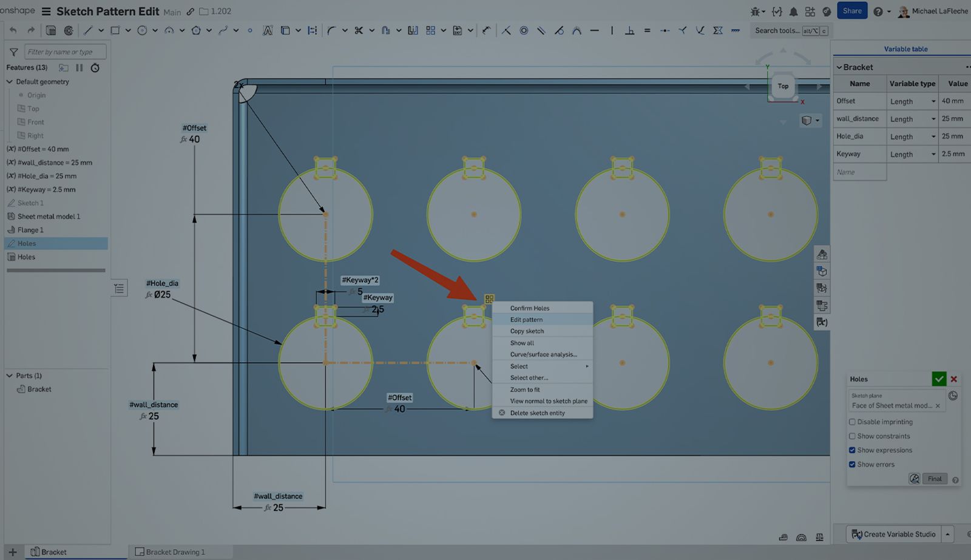The height and width of the screenshot is (560, 971).
Task: Collapse the Bracket section in Variable table
Action: click(x=839, y=67)
